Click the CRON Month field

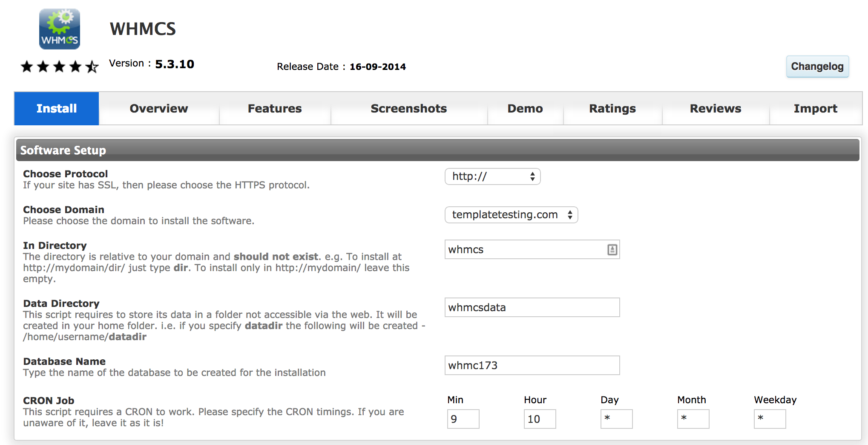(693, 419)
